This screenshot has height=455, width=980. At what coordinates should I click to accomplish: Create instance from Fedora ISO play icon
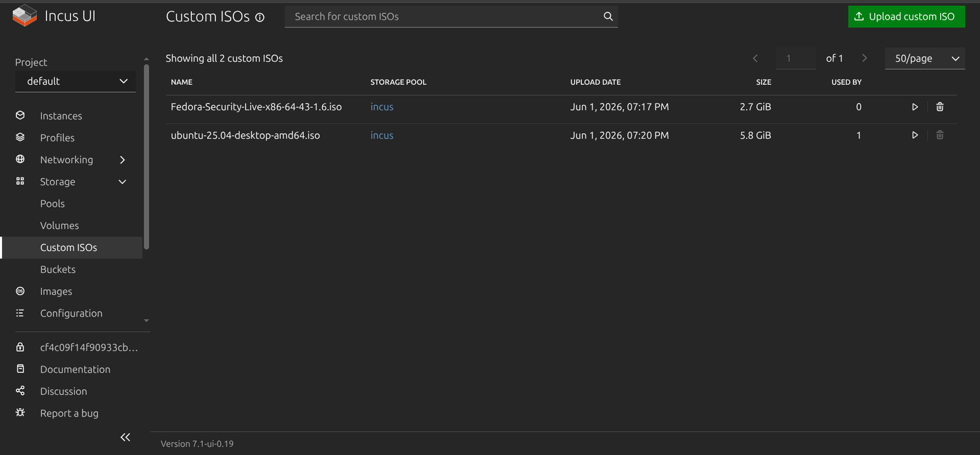[x=915, y=107]
